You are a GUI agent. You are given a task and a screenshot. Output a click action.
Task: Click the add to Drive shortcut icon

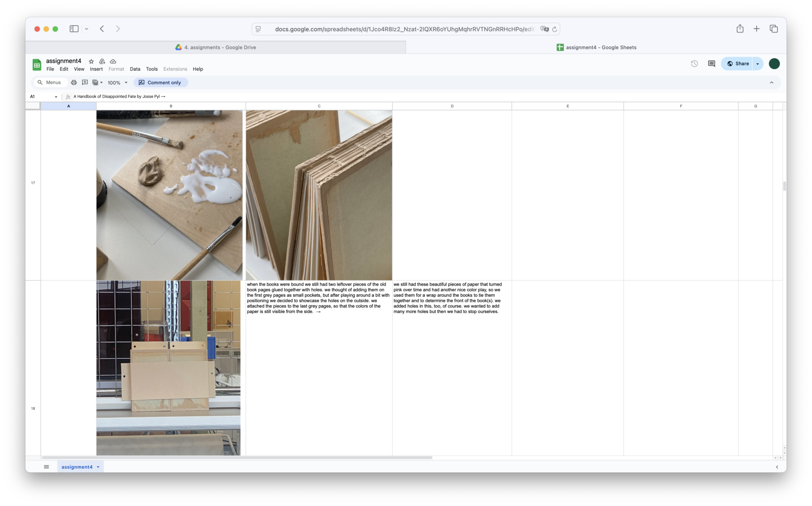(x=102, y=62)
